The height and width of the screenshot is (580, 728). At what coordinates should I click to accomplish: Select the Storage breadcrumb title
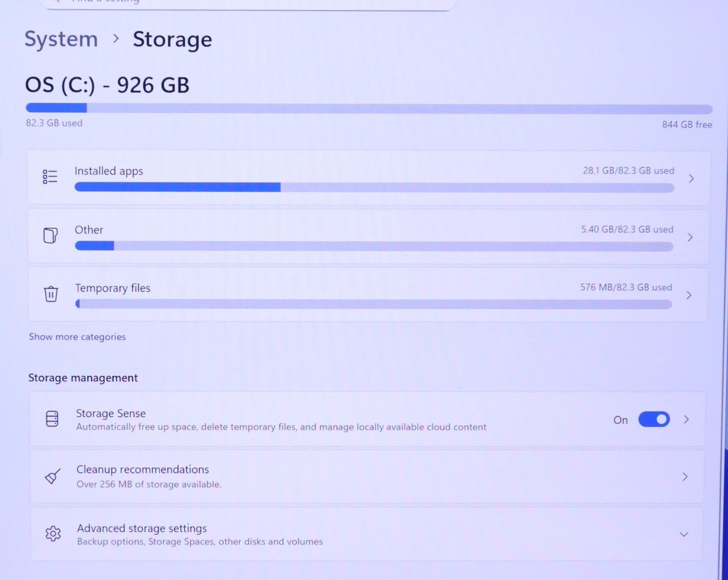(x=172, y=40)
